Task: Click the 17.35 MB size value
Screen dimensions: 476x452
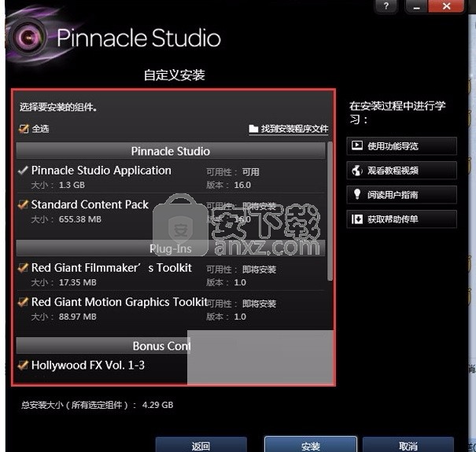Action: [78, 282]
